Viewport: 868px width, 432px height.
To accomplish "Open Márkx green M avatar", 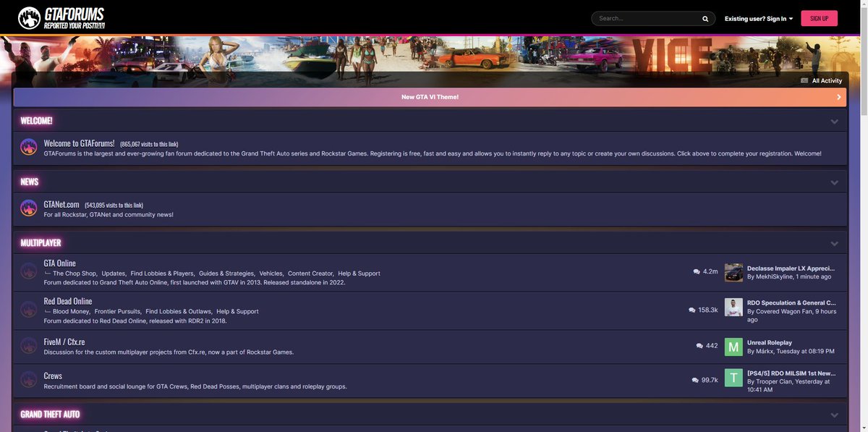I will coord(733,347).
